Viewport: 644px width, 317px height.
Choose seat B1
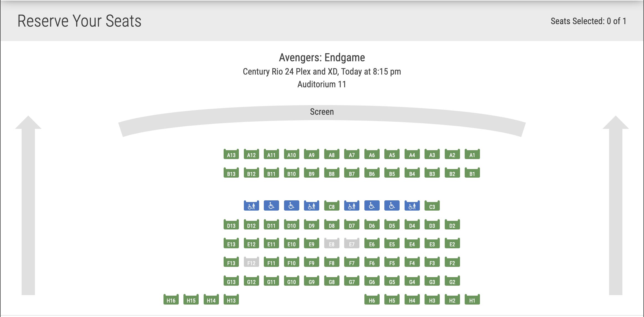point(472,173)
